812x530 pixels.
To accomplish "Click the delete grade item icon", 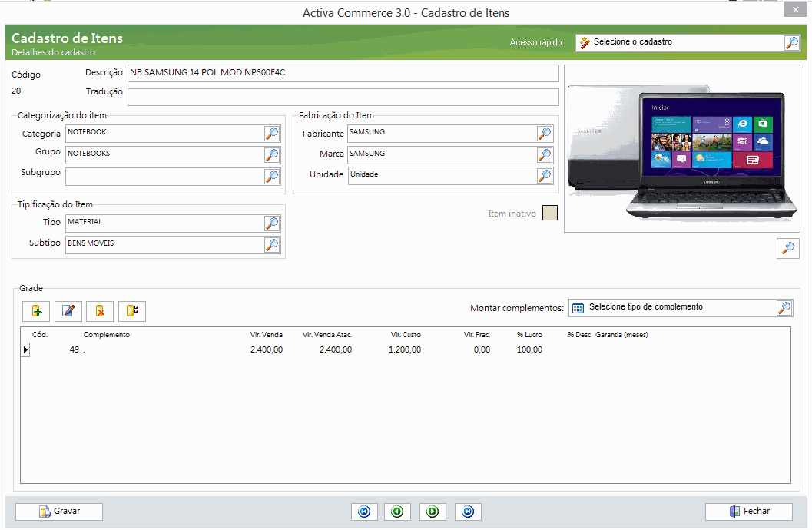I will [x=100, y=311].
